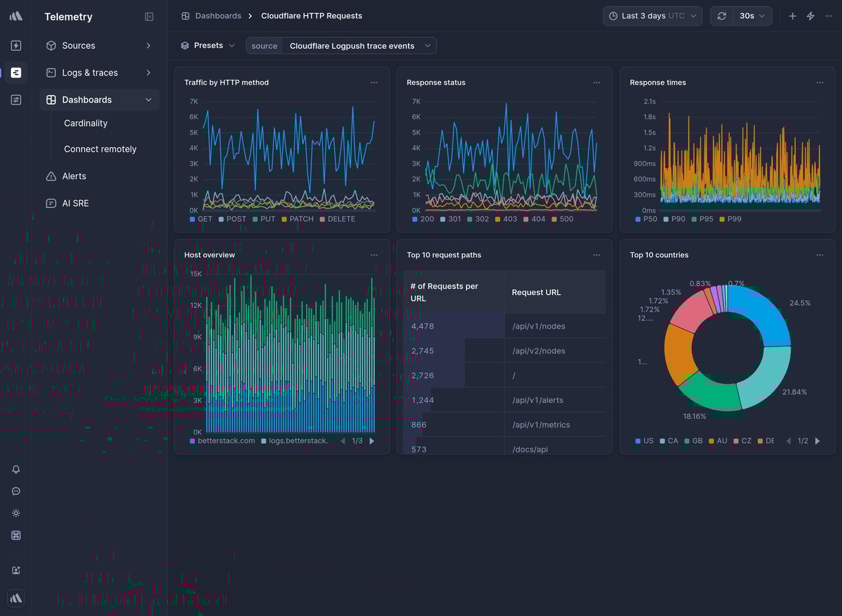Image resolution: width=842 pixels, height=616 pixels.
Task: Open the Presets dropdown
Action: tap(208, 45)
